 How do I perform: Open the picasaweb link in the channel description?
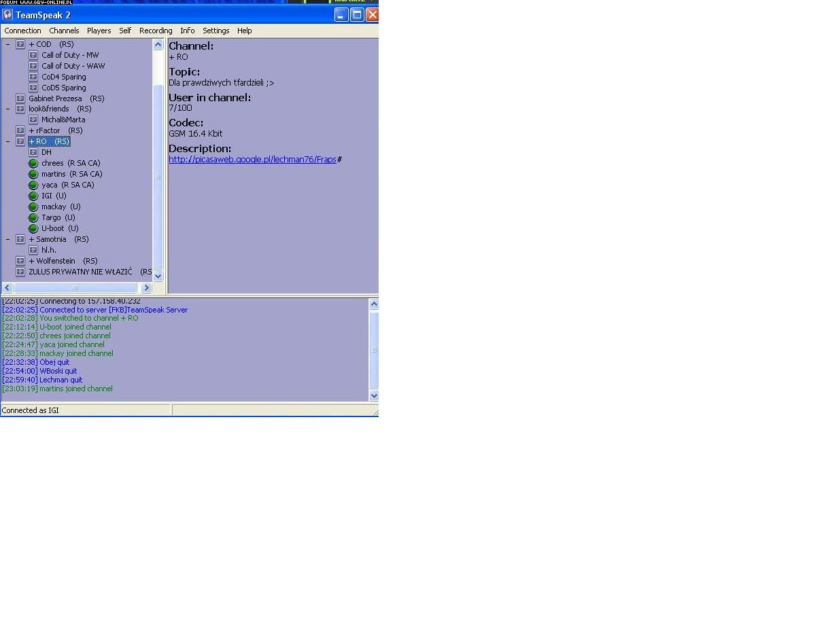coord(252,159)
